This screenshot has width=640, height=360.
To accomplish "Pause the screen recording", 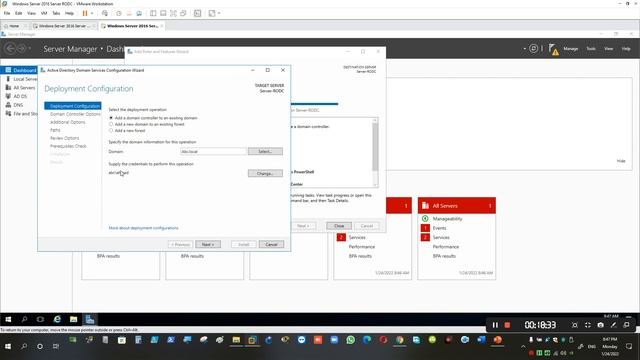I will pos(495,325).
